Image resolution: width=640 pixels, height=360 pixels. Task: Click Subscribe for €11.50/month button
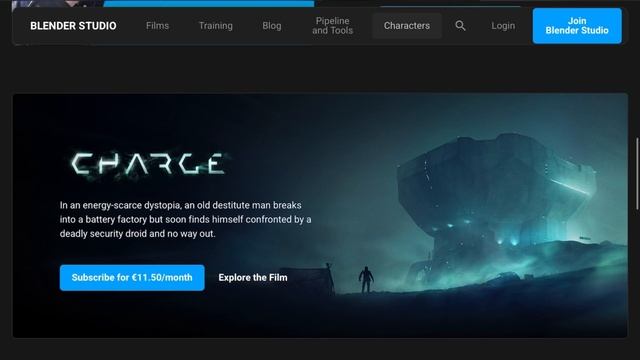pyautogui.click(x=132, y=278)
